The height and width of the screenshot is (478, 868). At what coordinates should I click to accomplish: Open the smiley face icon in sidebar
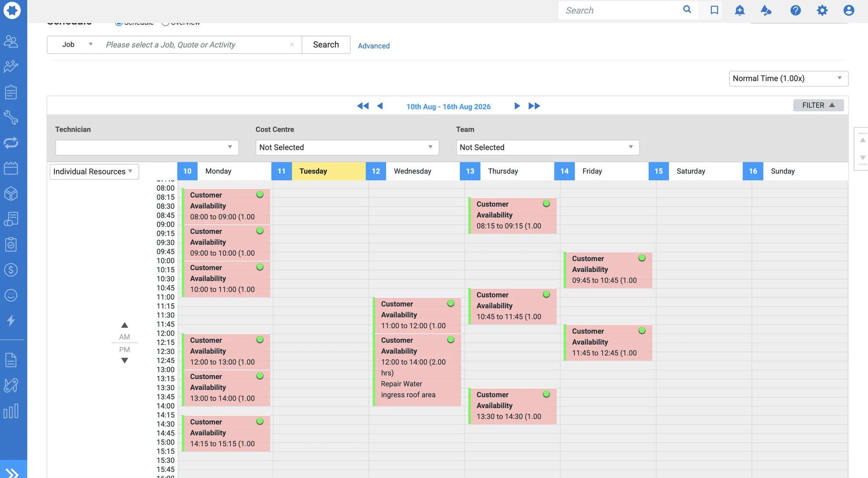11,295
